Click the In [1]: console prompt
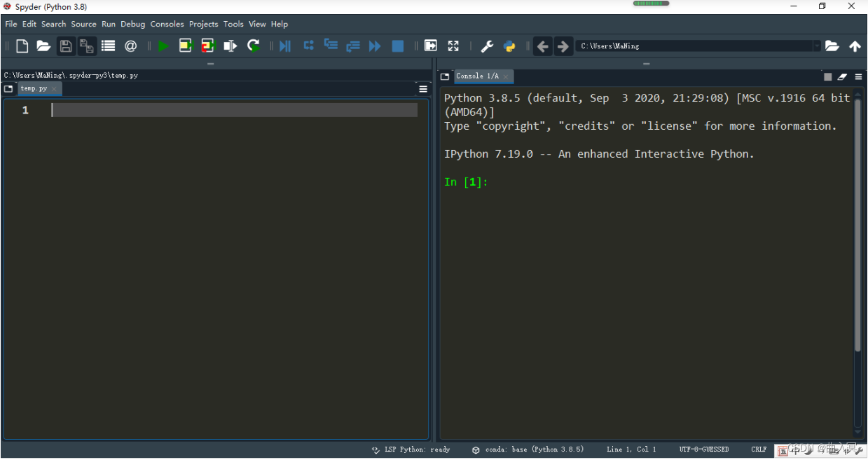 [x=466, y=182]
